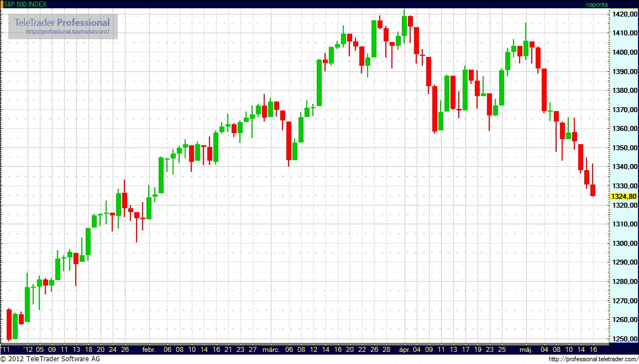
Task: Click the 1380,00 price axis label
Action: click(624, 91)
